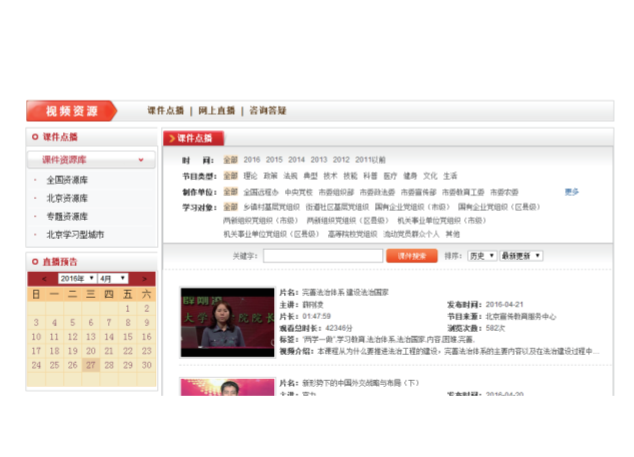Filter audience by 街道社区基层党组织
The height and width of the screenshot is (457, 634).
click(337, 207)
